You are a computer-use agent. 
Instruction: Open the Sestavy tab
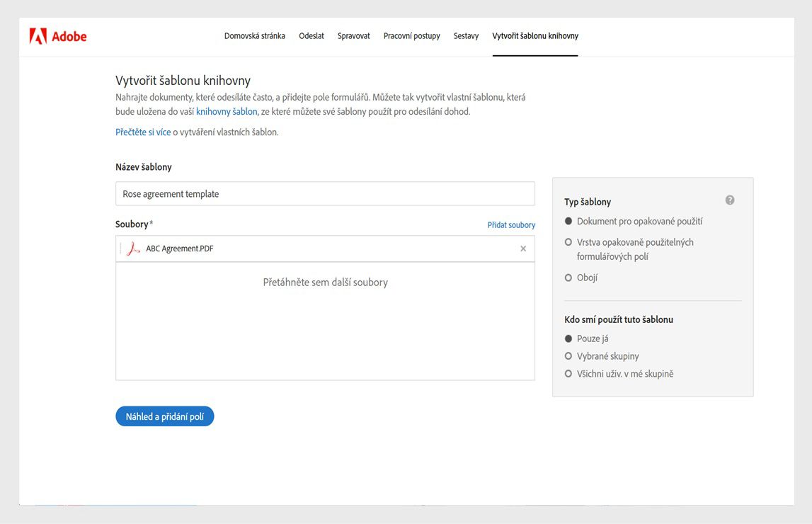(x=466, y=36)
